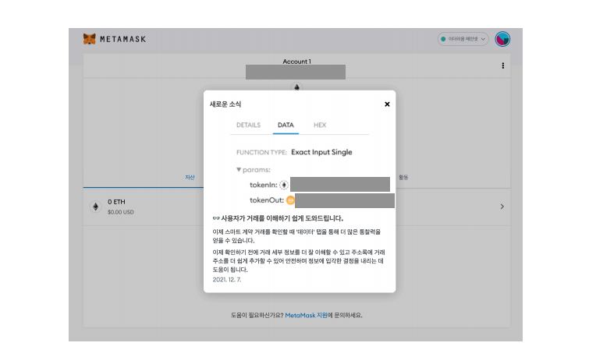Image resolution: width=589 pixels, height=364 pixels.
Task: Open the account avatar menu
Action: click(x=502, y=39)
